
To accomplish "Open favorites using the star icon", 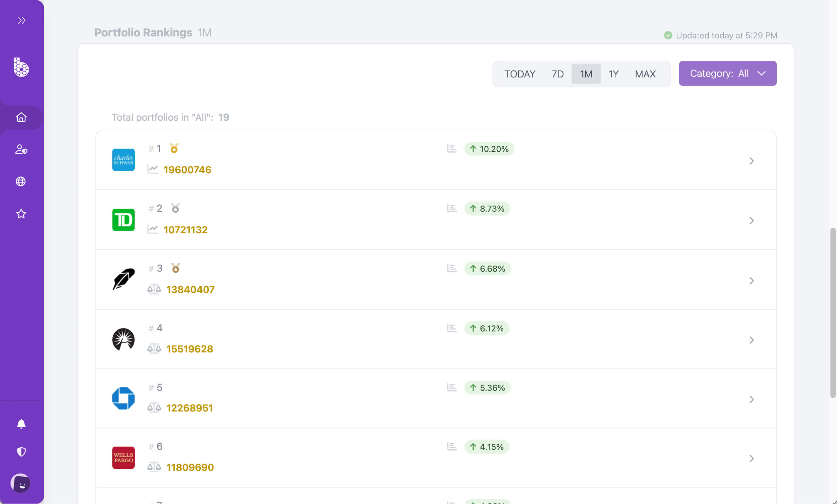I will coord(21,214).
